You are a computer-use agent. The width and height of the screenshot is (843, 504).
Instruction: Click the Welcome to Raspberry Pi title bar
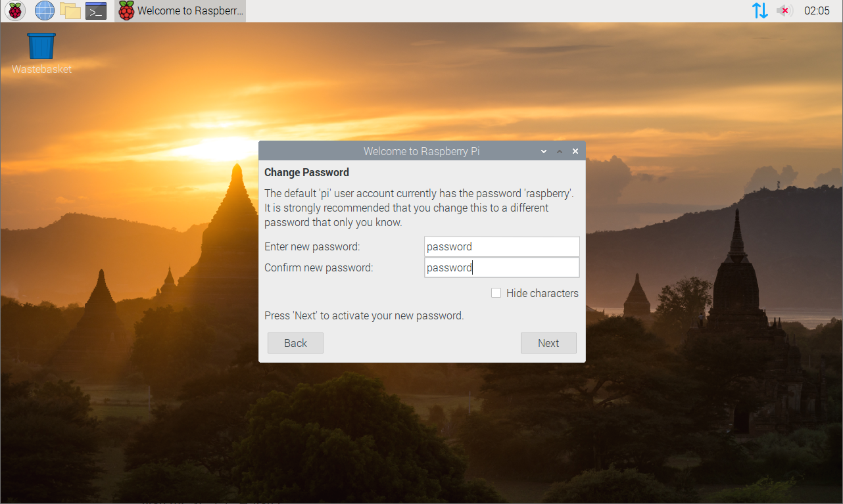coord(422,151)
